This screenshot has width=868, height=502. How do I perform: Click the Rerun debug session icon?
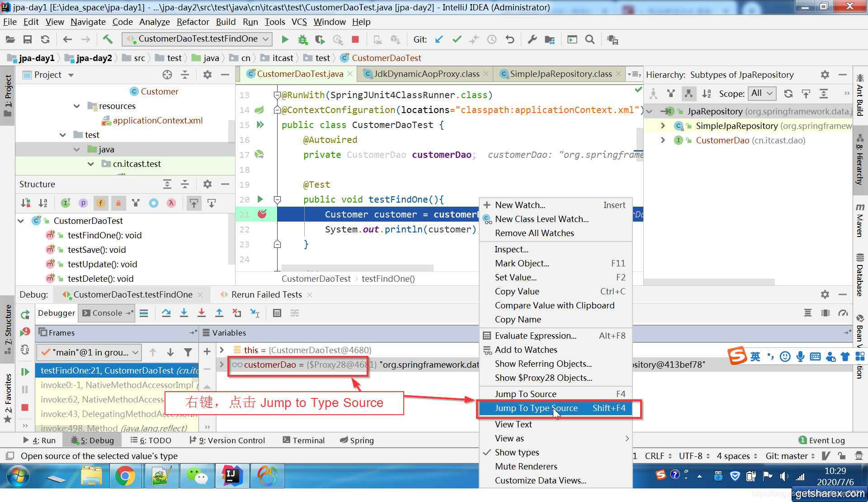click(x=25, y=314)
